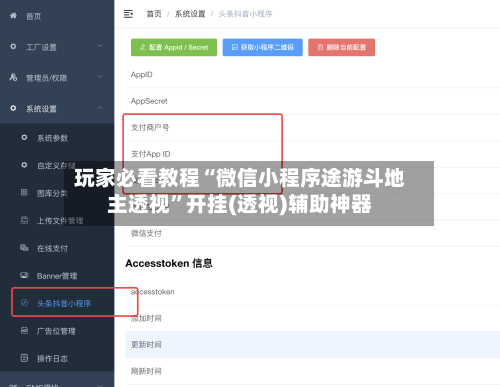Click the 广告位管理 icon
This screenshot has height=387, width=500.
24,330
